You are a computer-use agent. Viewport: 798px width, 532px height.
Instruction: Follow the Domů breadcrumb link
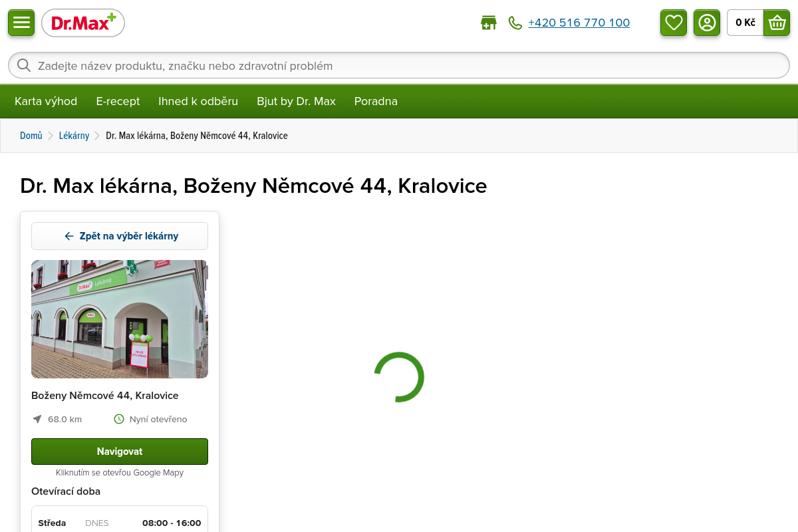(31, 136)
